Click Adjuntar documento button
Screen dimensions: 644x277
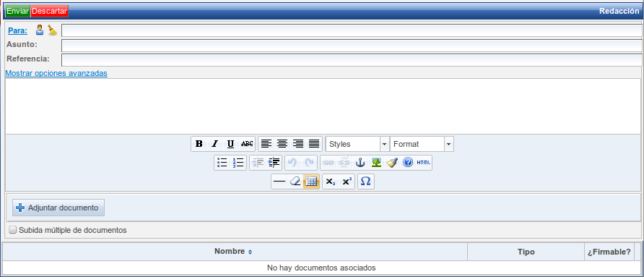pyautogui.click(x=58, y=208)
